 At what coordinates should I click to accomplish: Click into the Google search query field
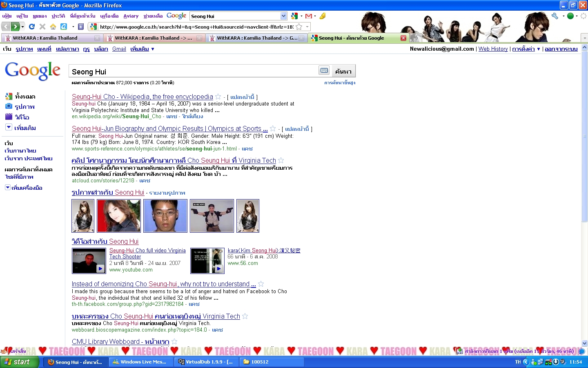194,71
